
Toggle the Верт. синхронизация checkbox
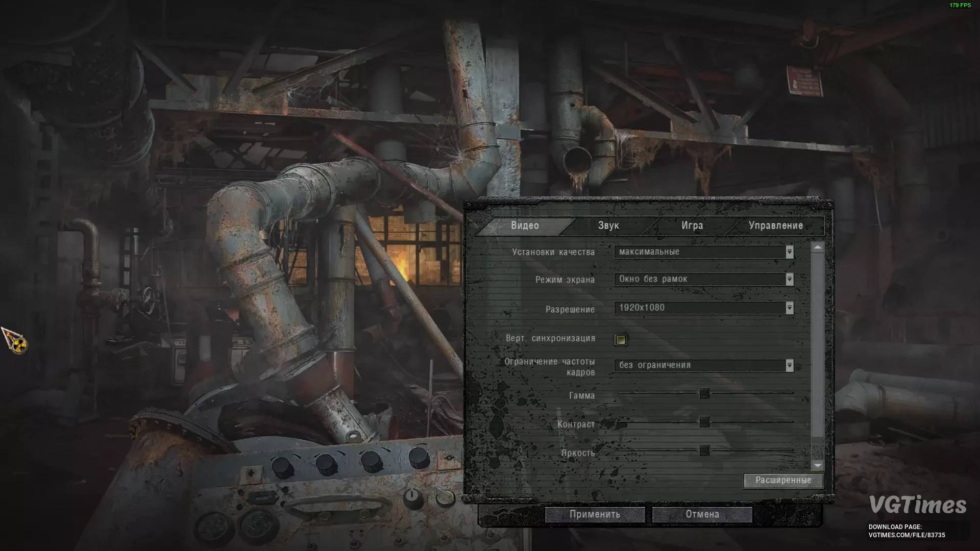click(621, 340)
